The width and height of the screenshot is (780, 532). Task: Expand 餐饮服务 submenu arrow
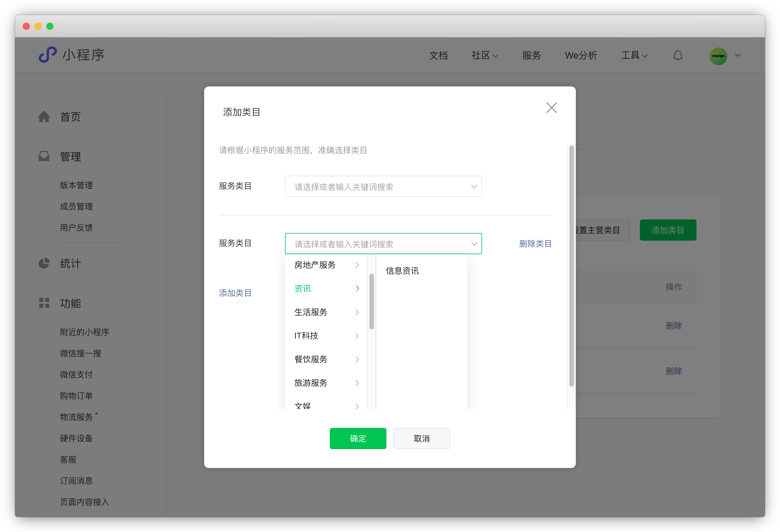point(357,359)
